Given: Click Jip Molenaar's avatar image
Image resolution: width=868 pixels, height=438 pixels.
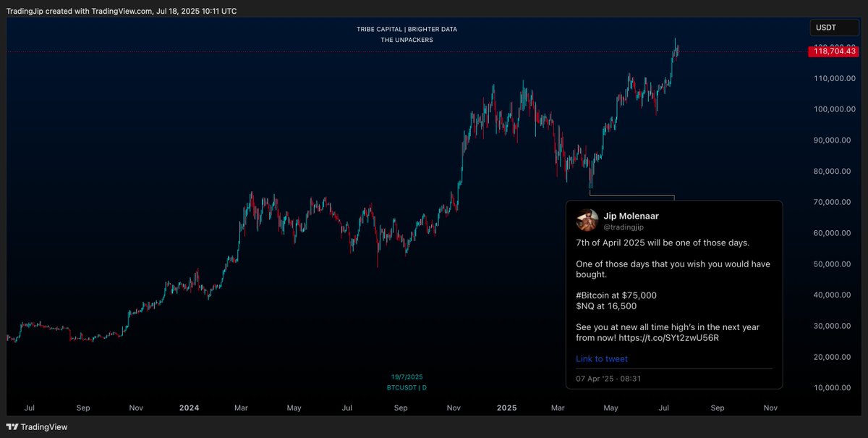Looking at the screenshot, I should pos(587,220).
